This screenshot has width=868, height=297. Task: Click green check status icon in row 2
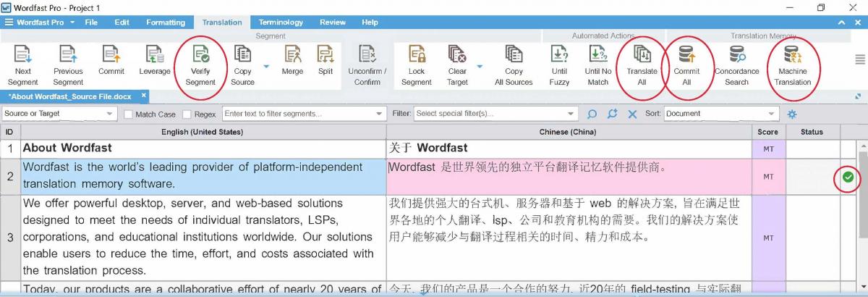coord(848,177)
